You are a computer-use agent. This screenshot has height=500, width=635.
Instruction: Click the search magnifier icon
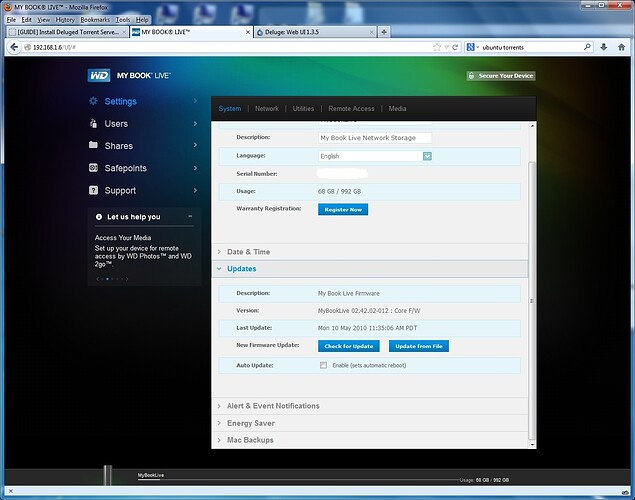coord(587,47)
